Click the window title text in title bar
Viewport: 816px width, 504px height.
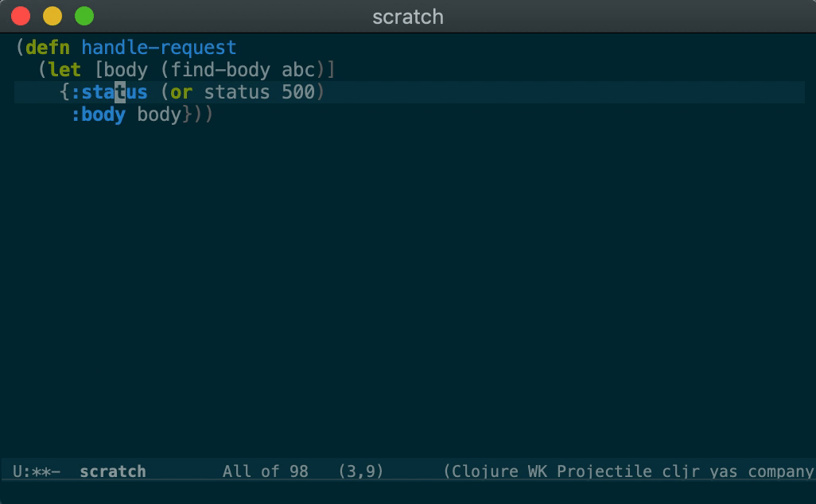pyautogui.click(x=408, y=17)
